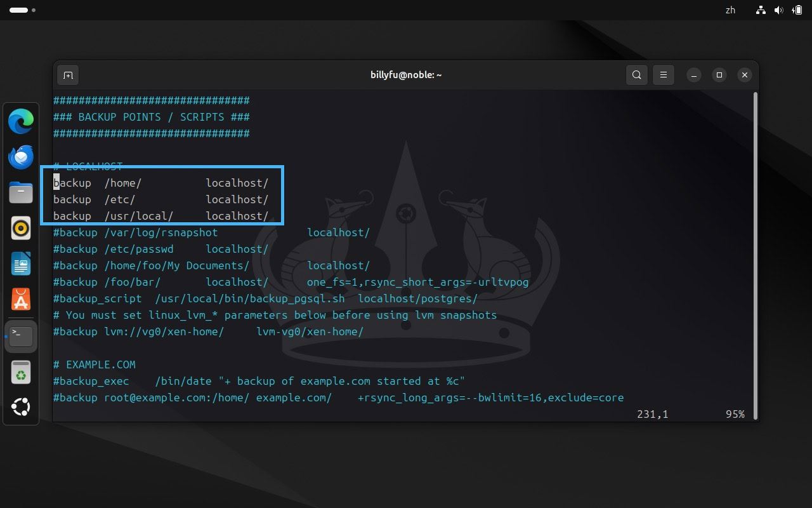Viewport: 812px width, 508px height.
Task: Click the battery status icon
Action: coord(797,10)
